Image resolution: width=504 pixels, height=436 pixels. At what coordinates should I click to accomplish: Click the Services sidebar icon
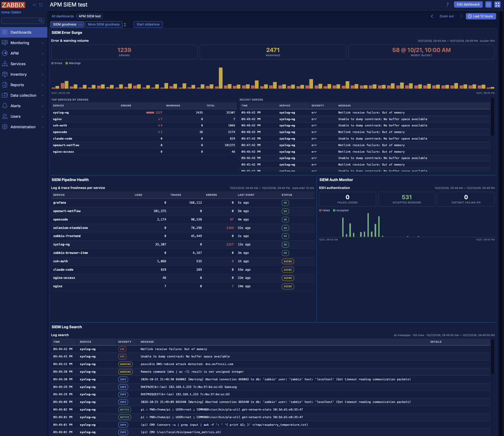[x=5, y=64]
